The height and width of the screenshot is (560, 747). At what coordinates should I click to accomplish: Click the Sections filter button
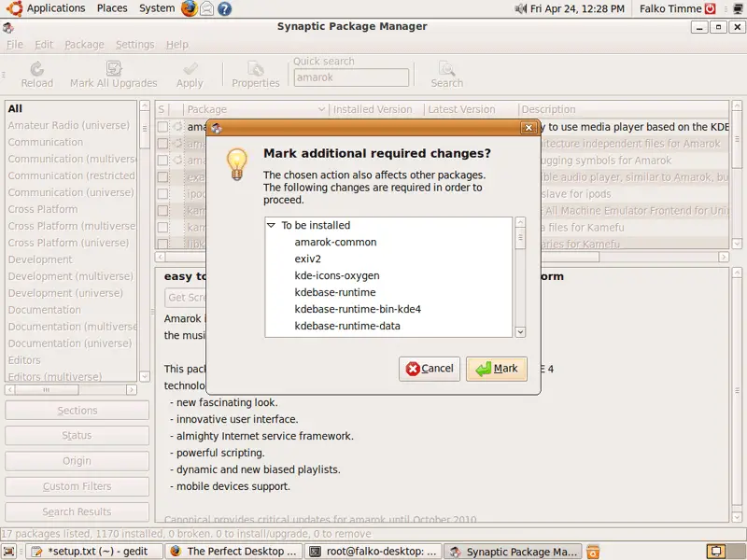pyautogui.click(x=78, y=411)
